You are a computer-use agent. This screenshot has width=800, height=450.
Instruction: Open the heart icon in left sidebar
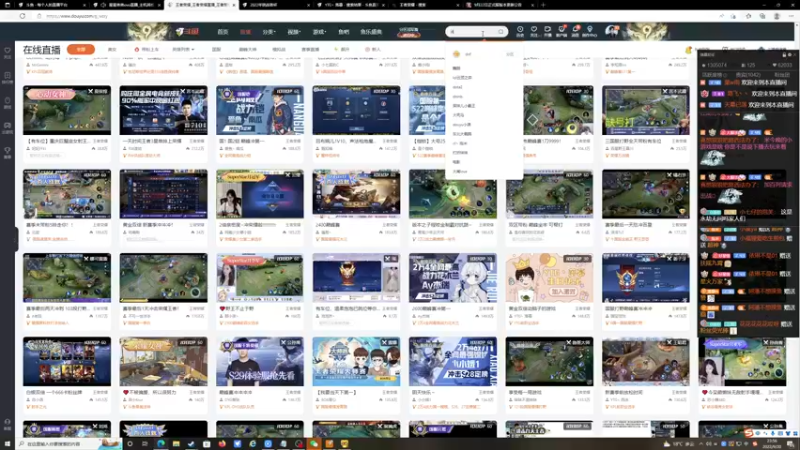[7, 52]
